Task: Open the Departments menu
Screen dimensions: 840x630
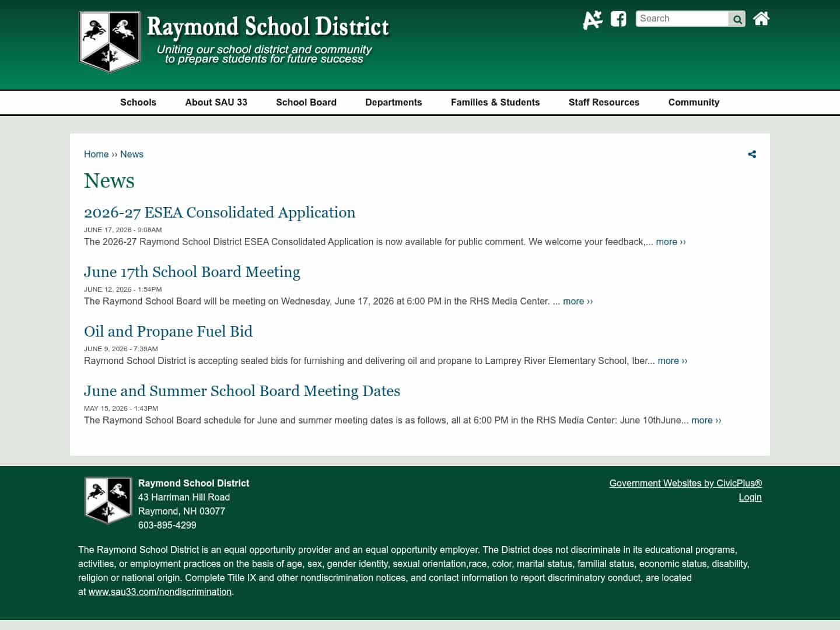Action: pos(394,102)
